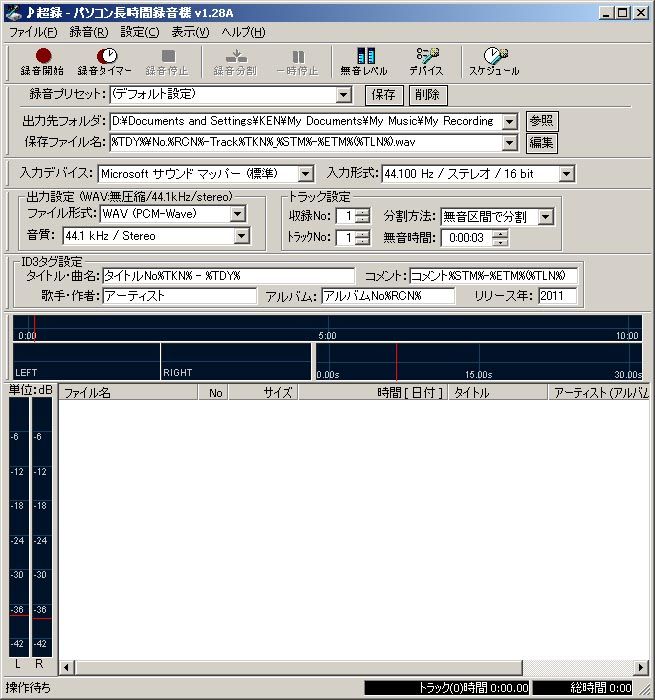Click the No column header
Viewport: 655px width, 700px height.
[213, 393]
